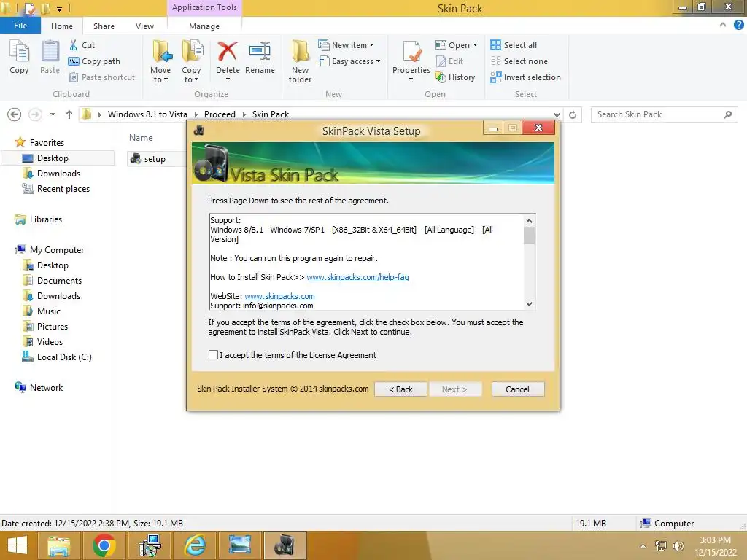Choose Copy path in the ribbon

coord(94,61)
